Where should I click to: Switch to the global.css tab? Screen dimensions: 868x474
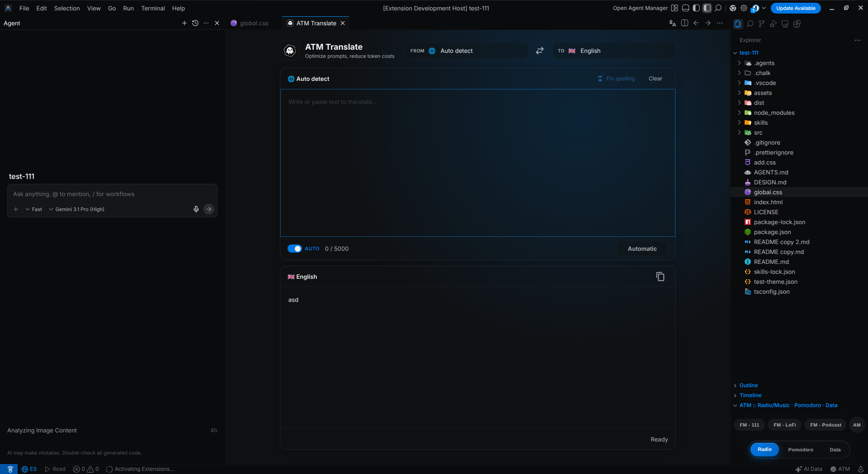254,23
